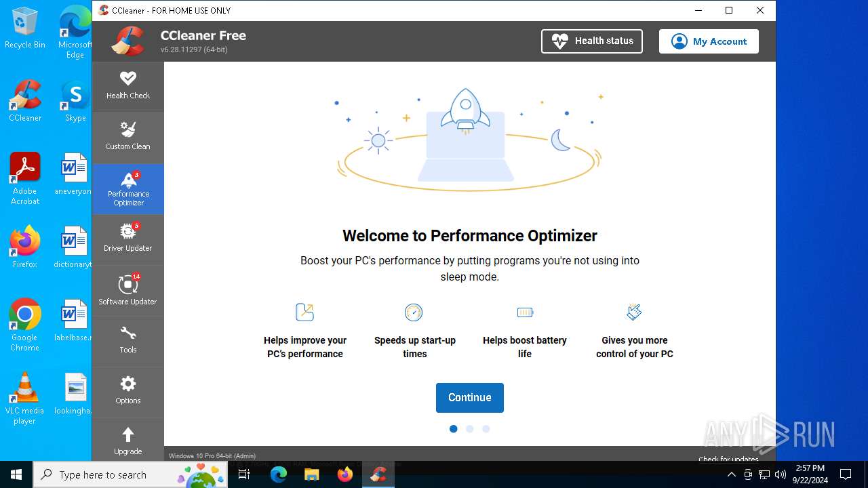Open CCleaner Options
The image size is (868, 488).
(x=128, y=392)
